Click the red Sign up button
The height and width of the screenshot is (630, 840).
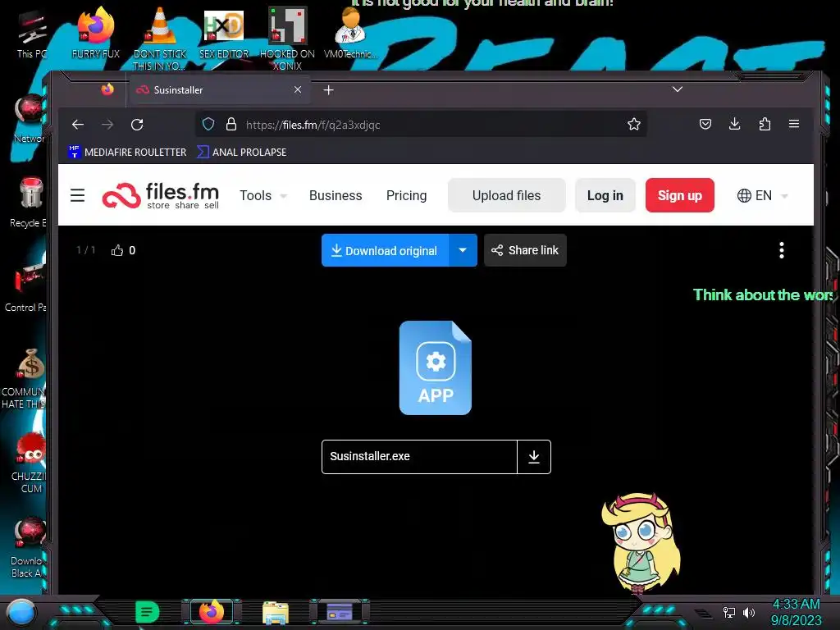[680, 195]
